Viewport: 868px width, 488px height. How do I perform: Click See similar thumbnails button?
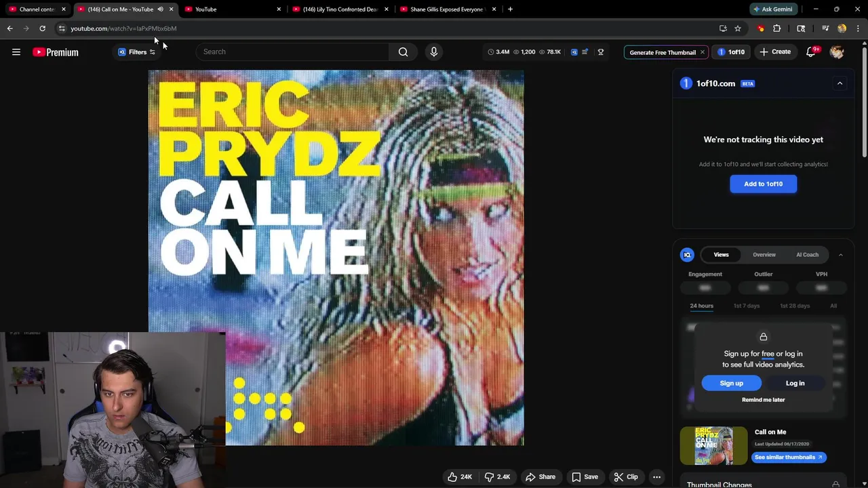[789, 457]
